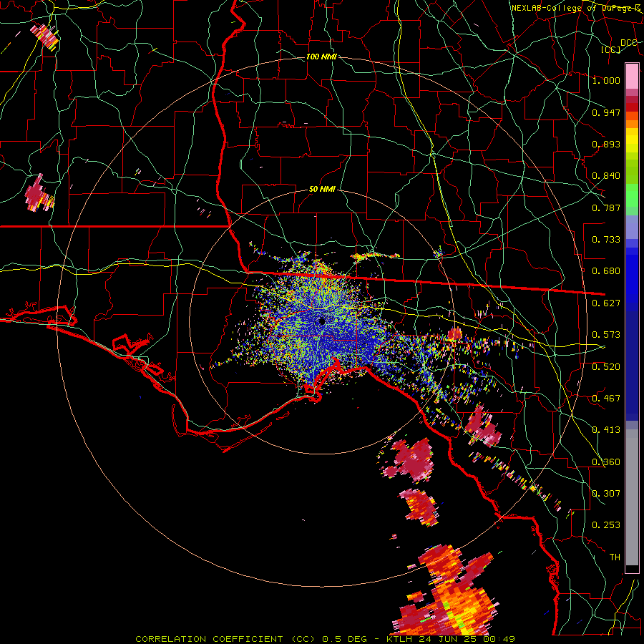Select the 0.573 scale value

(606, 335)
